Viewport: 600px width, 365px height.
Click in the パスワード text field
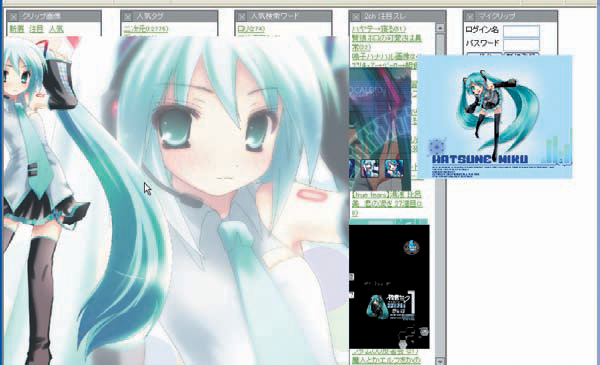point(521,44)
